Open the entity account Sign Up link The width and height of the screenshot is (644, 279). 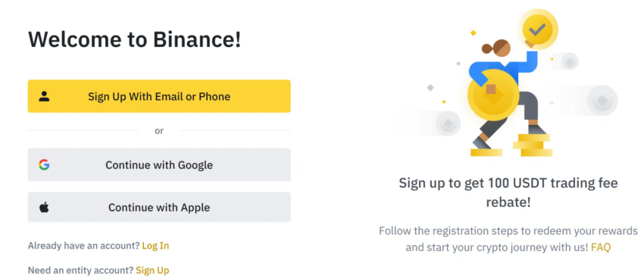[152, 271]
